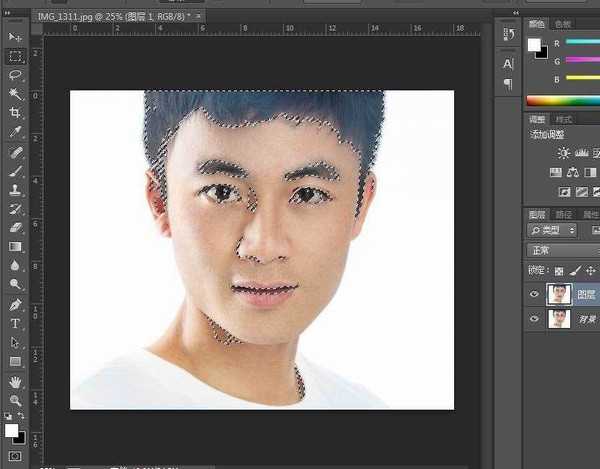Toggle lock transparent pixels

click(x=559, y=271)
